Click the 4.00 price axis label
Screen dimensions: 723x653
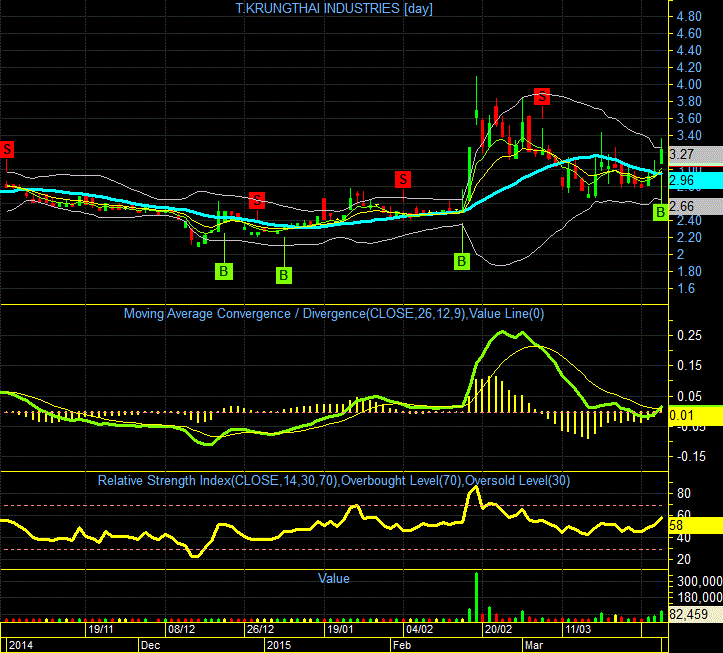click(x=688, y=84)
